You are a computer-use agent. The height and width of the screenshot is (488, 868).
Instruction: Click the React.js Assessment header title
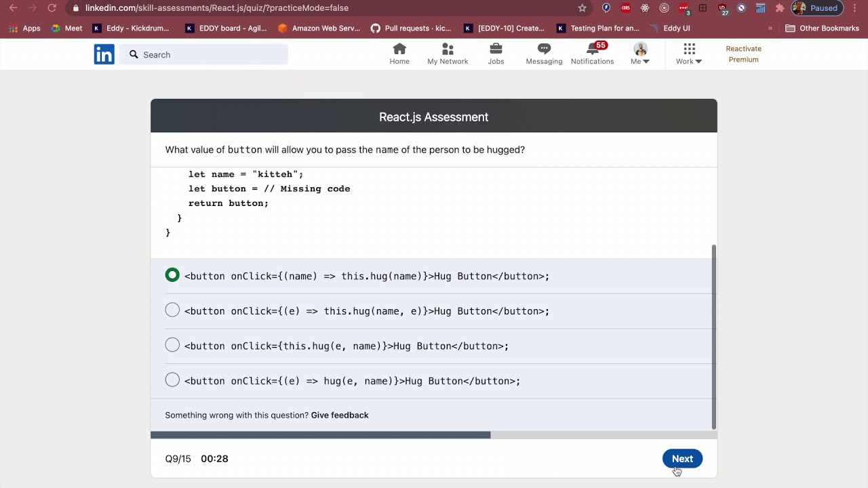434,117
